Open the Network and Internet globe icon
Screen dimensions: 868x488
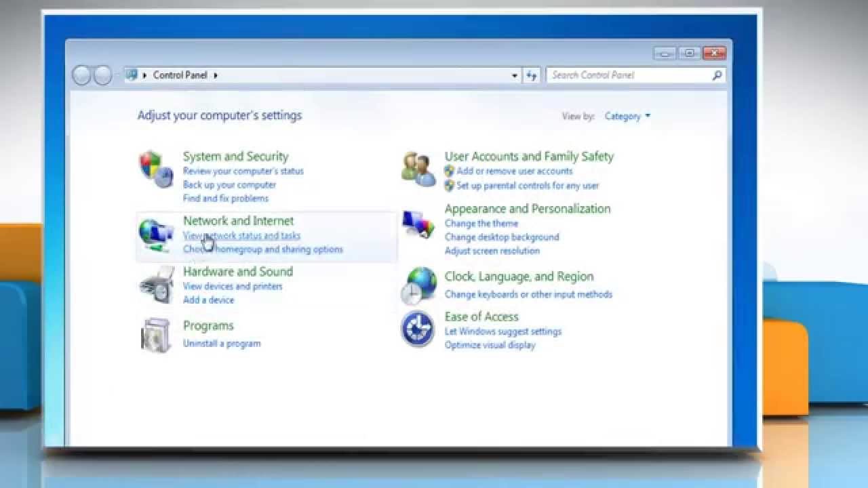click(156, 235)
